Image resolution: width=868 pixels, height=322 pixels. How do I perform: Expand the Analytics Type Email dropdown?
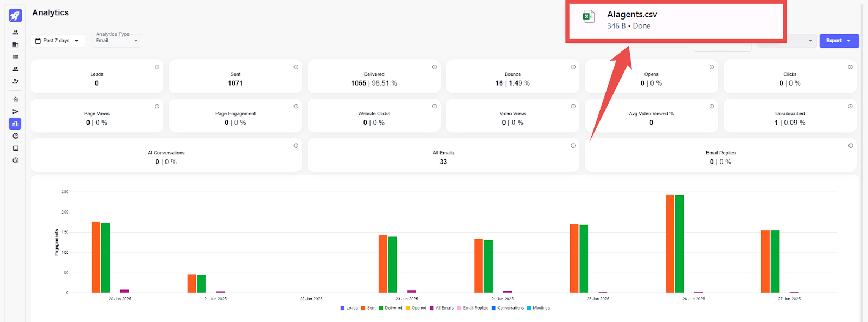point(117,41)
